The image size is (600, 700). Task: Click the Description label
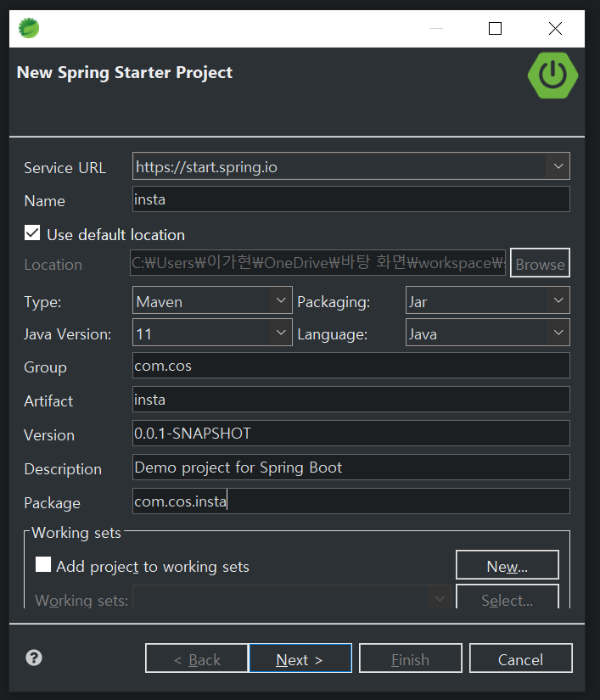pos(63,469)
